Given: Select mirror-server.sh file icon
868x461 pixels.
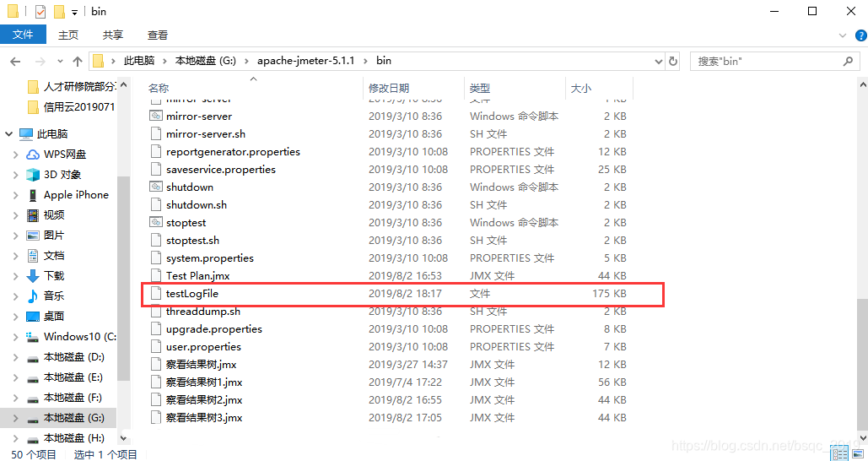Looking at the screenshot, I should pyautogui.click(x=156, y=133).
